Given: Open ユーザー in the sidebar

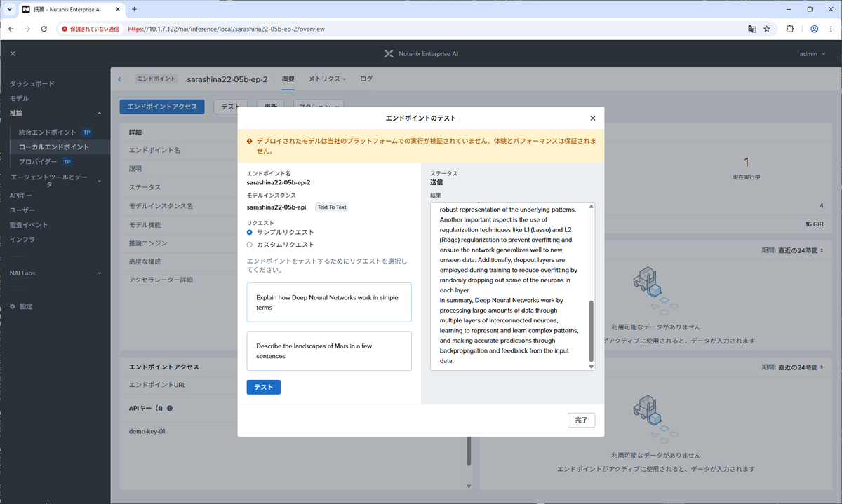Looking at the screenshot, I should pos(22,210).
